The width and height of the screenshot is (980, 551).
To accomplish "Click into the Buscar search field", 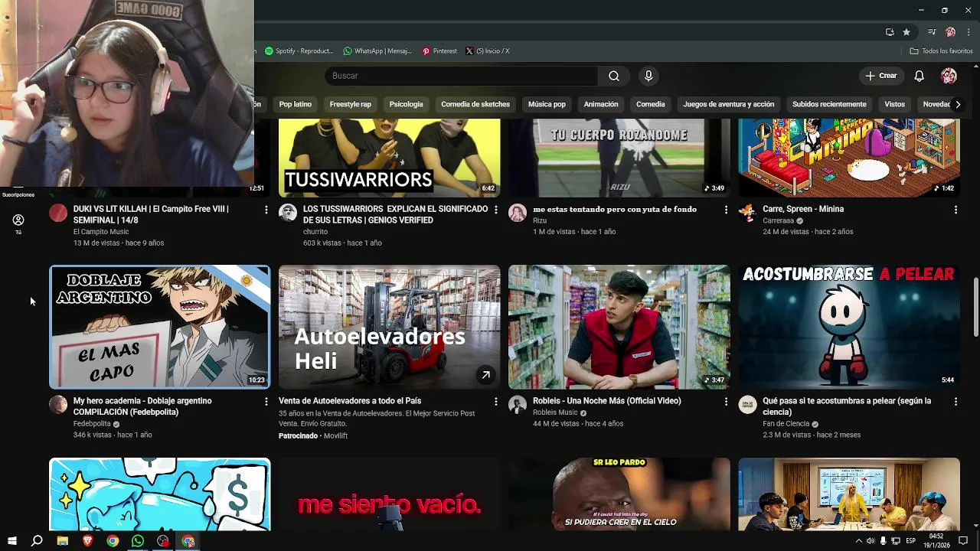I will point(462,76).
